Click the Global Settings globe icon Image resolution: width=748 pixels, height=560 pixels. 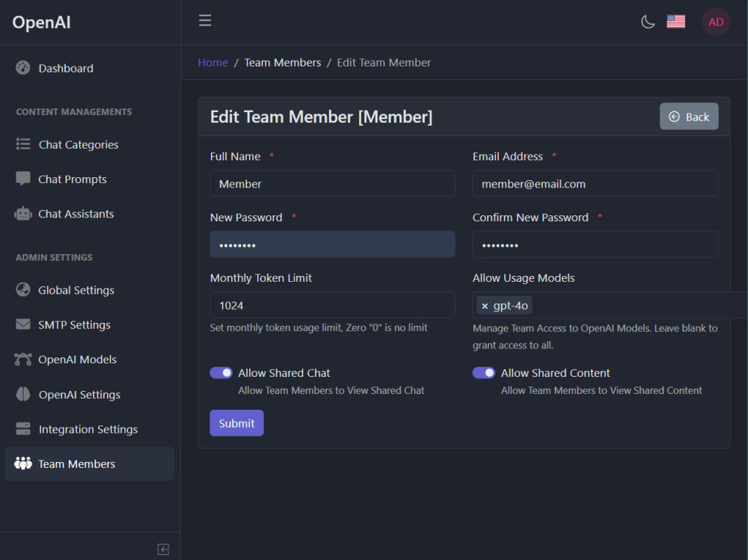(23, 289)
